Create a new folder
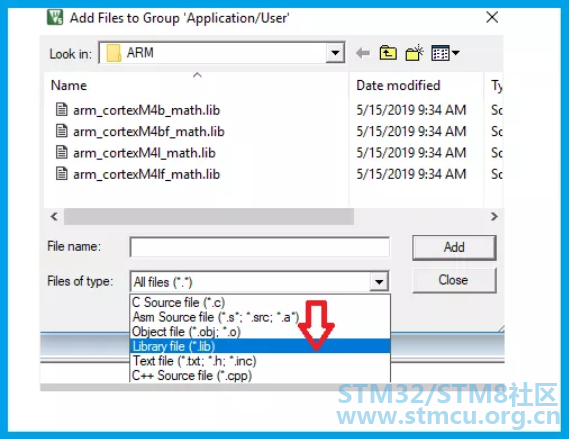569x439 pixels. (x=414, y=53)
